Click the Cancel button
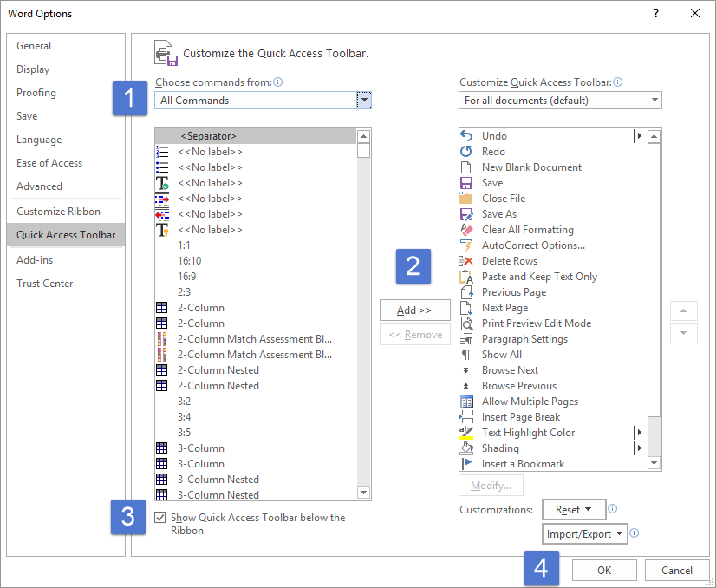The width and height of the screenshot is (716, 588). [677, 570]
